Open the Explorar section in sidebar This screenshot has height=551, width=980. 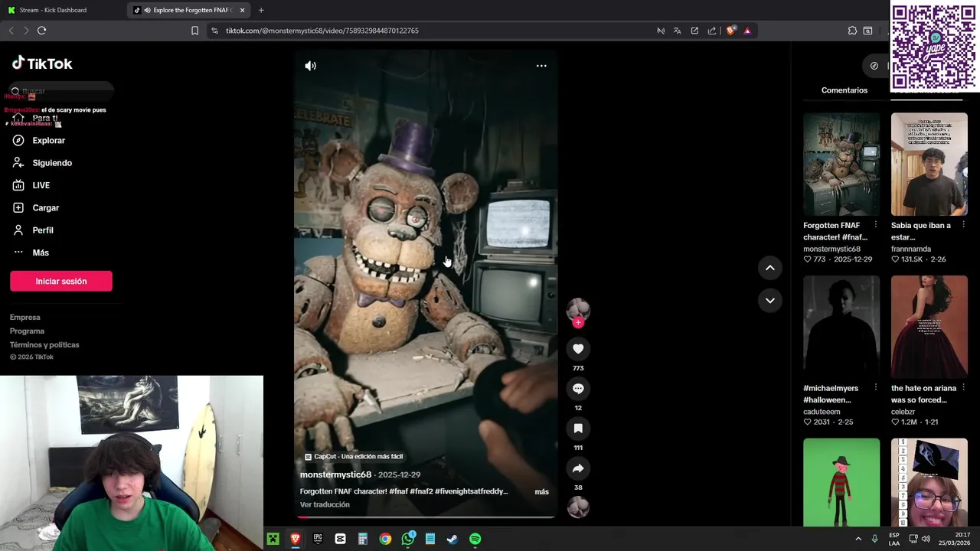(x=49, y=140)
